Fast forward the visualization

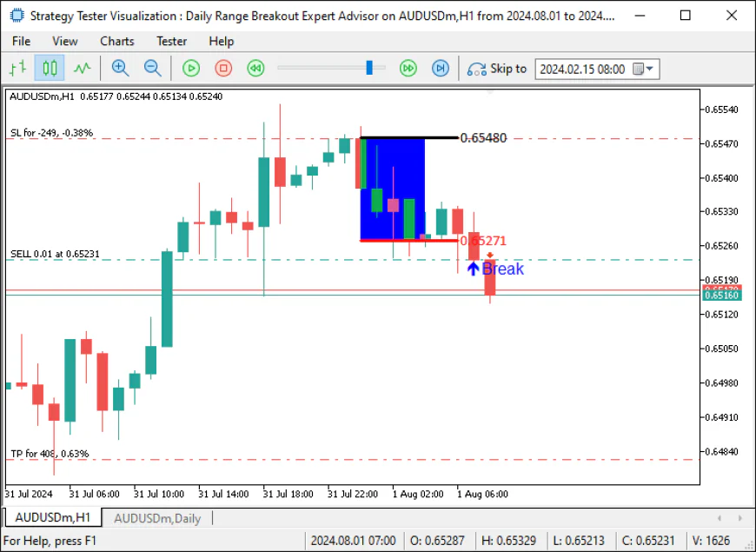pyautogui.click(x=408, y=68)
